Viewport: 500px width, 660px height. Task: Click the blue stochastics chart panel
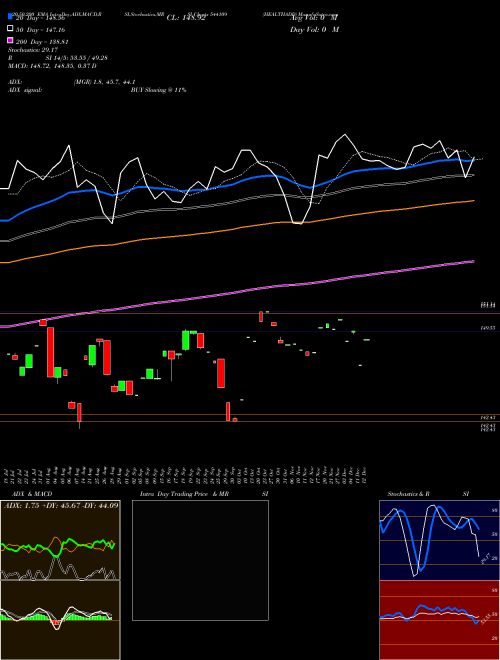pyautogui.click(x=439, y=540)
